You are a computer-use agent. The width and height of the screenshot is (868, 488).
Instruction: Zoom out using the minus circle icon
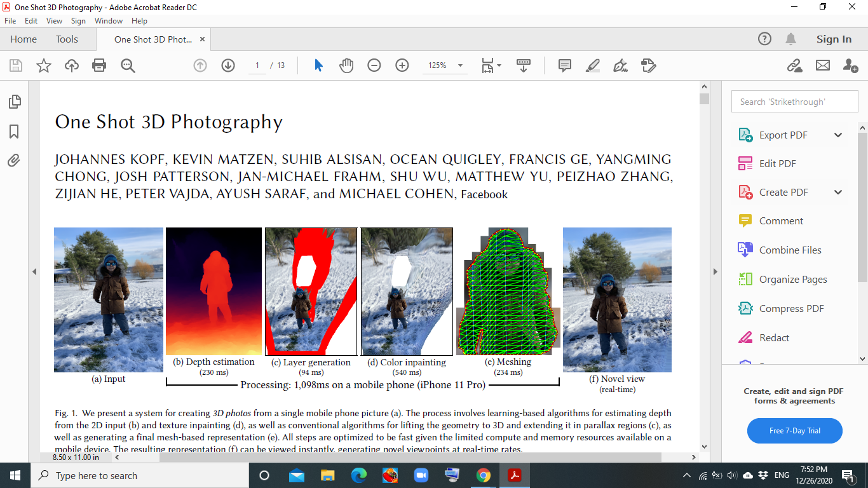coord(374,65)
